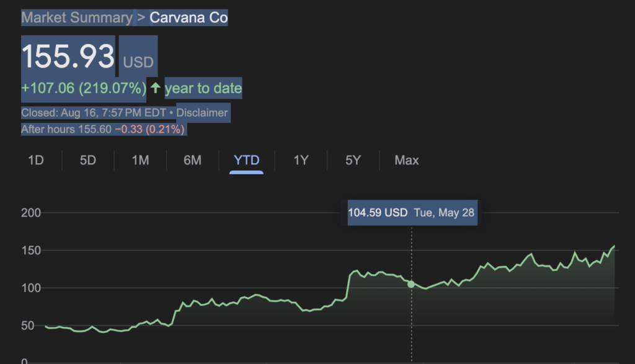
Task: Switch to 1Y range
Action: pyautogui.click(x=301, y=161)
